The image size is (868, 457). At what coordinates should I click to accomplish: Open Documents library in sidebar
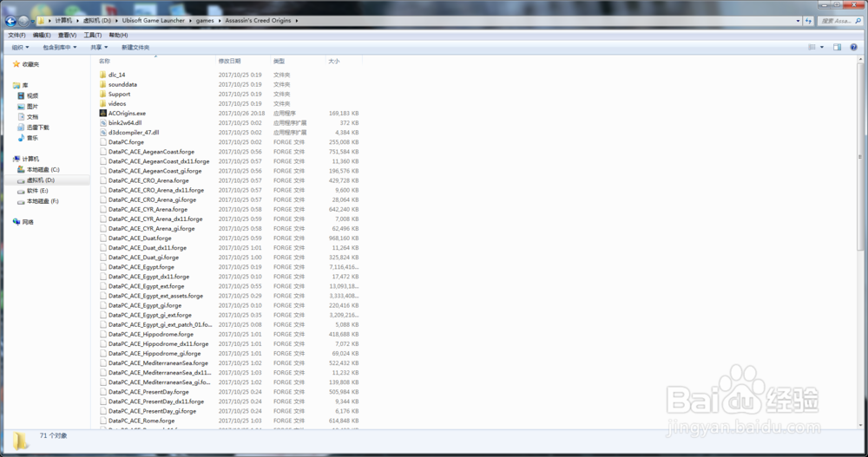click(x=28, y=117)
